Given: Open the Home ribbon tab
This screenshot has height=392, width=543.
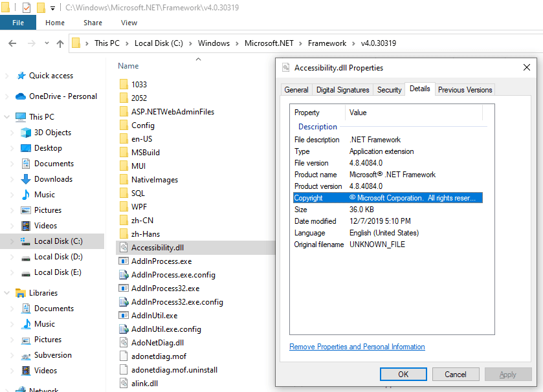Looking at the screenshot, I should click(x=55, y=23).
